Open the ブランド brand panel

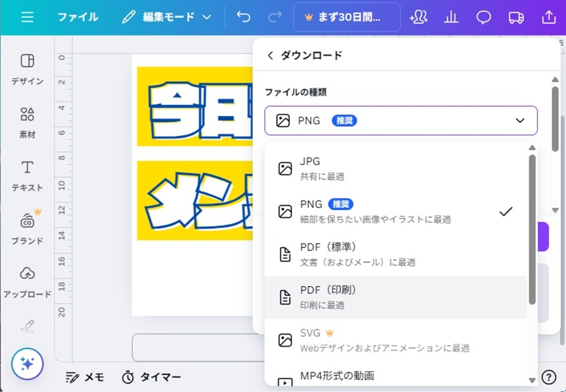[27, 227]
